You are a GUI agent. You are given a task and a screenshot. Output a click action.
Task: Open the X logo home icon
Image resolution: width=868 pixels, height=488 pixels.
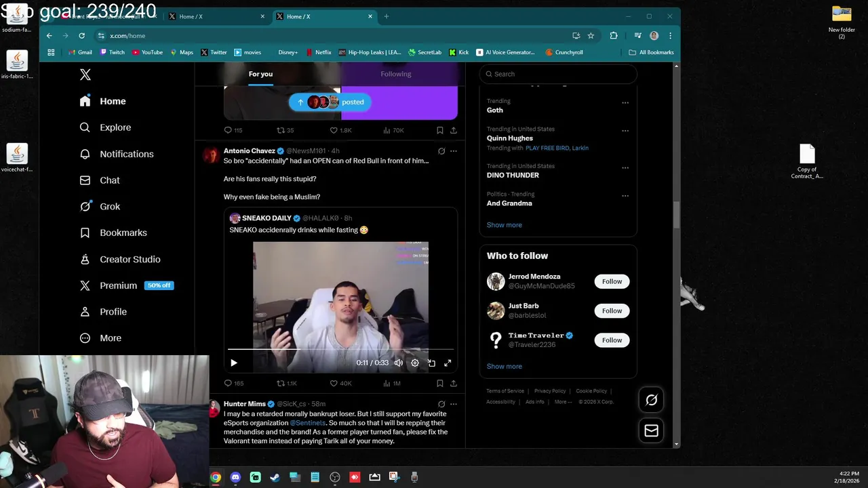pos(85,75)
